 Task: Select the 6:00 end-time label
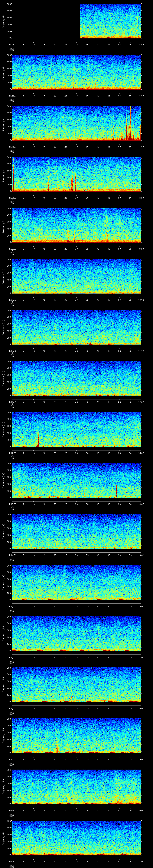[x=141, y=96]
